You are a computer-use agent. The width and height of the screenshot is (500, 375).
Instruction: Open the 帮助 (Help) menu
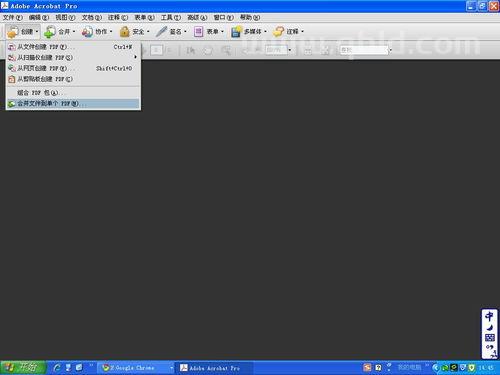(x=250, y=17)
